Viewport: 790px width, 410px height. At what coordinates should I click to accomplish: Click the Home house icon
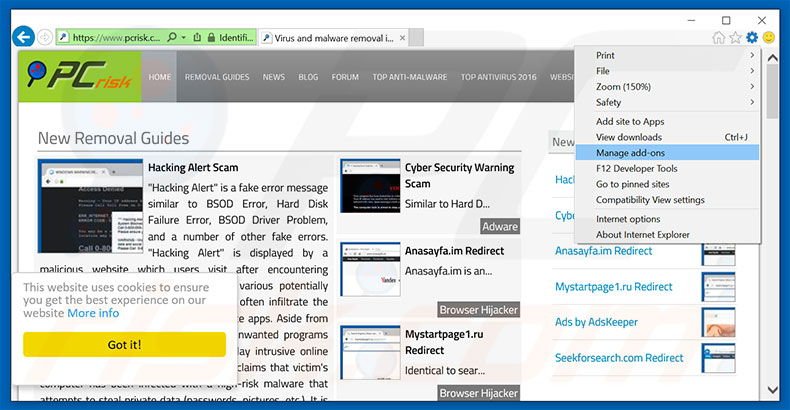coord(719,38)
